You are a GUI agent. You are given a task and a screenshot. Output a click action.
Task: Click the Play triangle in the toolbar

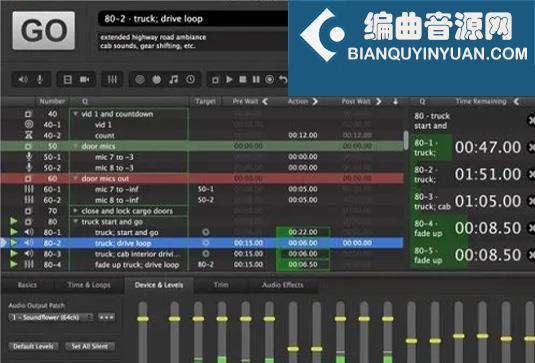click(x=229, y=79)
